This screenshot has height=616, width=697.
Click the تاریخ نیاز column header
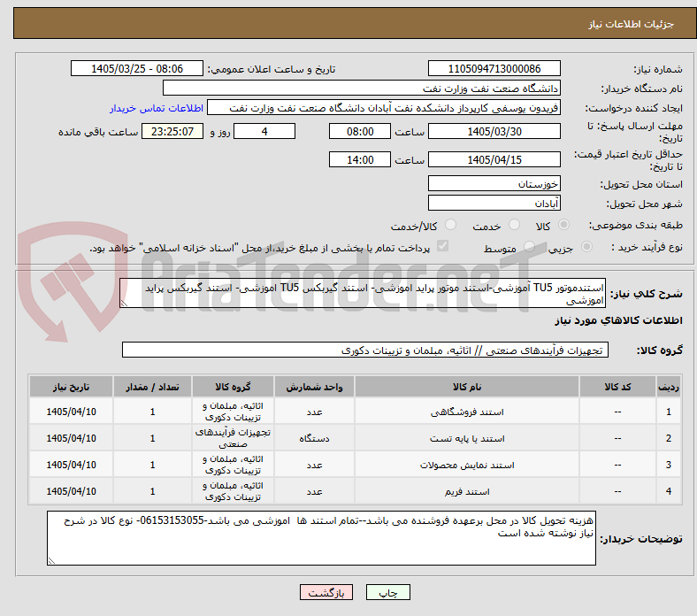tap(71, 387)
